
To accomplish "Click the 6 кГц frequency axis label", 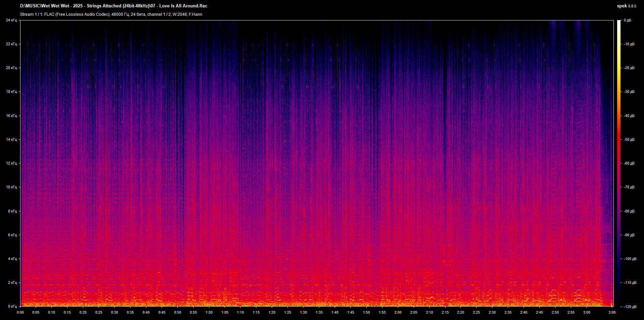I will (x=12, y=235).
